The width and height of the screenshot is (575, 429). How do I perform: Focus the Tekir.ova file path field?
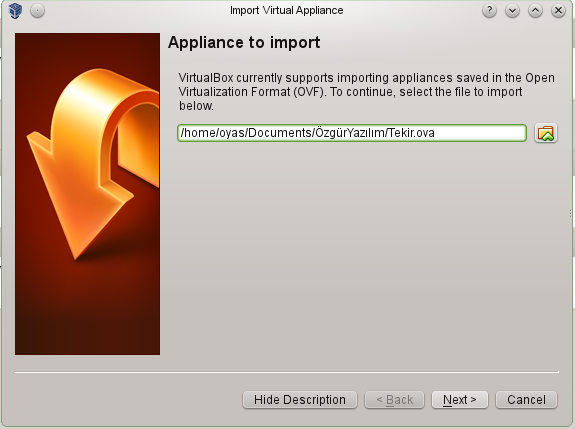(x=352, y=133)
